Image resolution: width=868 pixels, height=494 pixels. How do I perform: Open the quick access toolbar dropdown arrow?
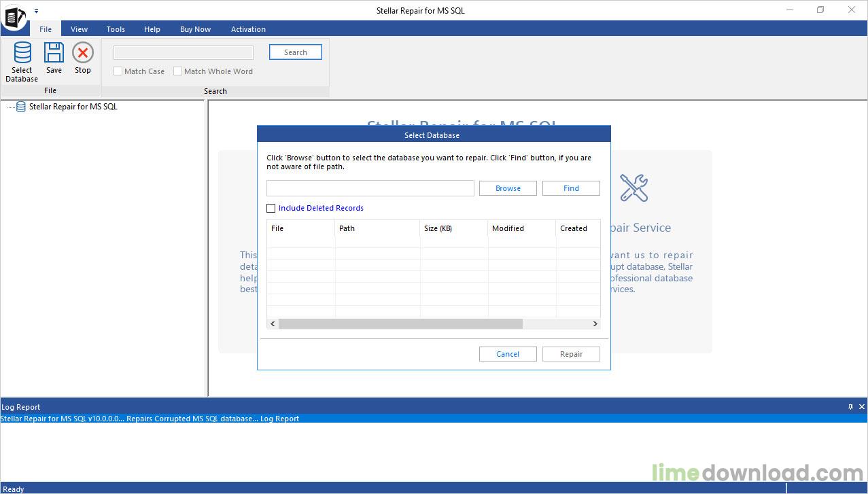point(36,11)
